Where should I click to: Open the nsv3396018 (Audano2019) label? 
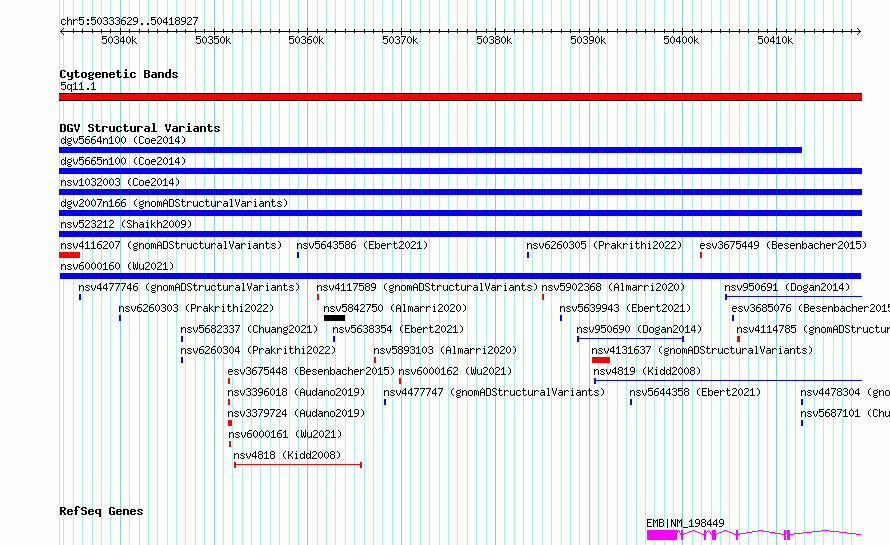(x=296, y=392)
